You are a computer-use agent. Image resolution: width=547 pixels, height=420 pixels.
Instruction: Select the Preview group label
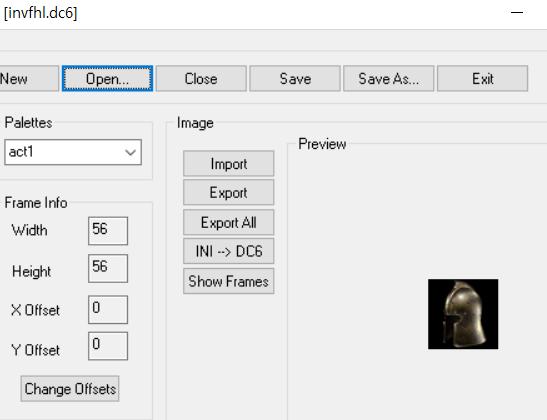[x=322, y=144]
